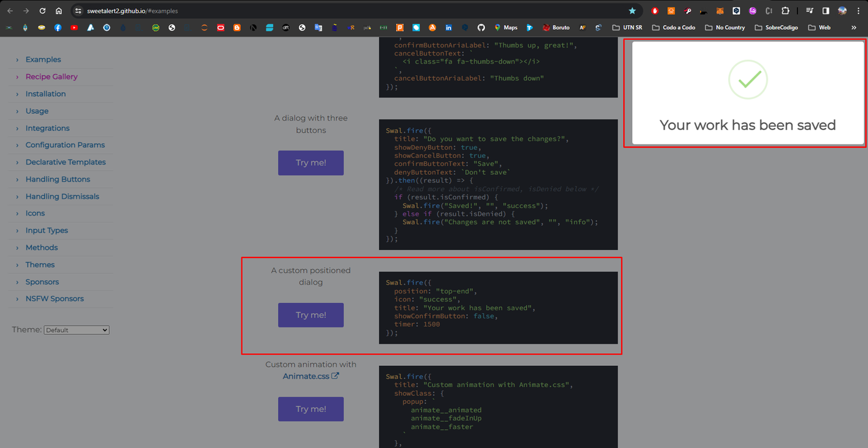Open the UTN SR bookmarks folder
Image resolution: width=868 pixels, height=448 pixels.
click(x=627, y=28)
